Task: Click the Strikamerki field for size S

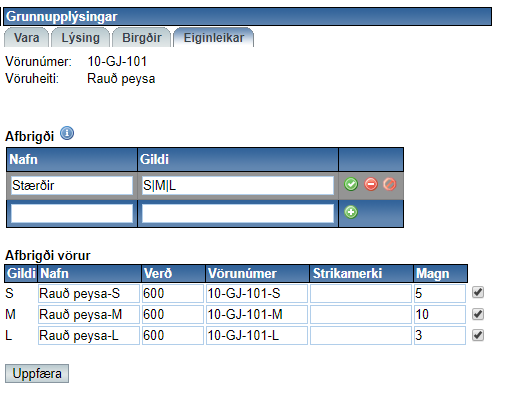Action: [x=361, y=293]
